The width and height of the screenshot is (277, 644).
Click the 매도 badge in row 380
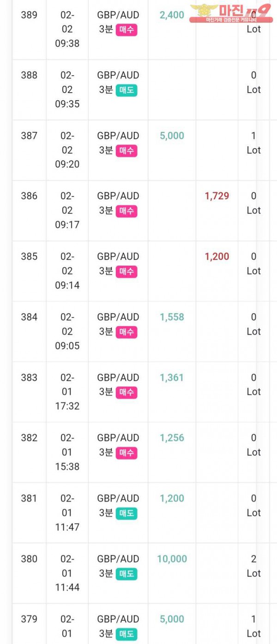pos(126,574)
